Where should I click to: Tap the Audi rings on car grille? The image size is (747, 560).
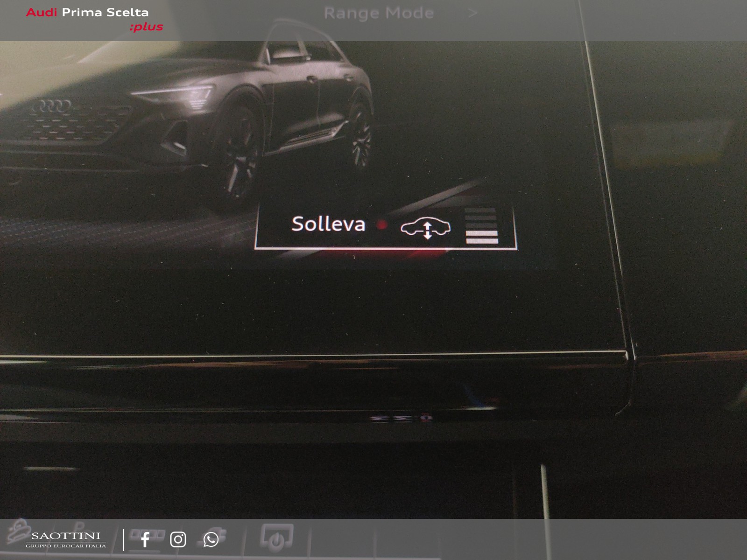tap(51, 107)
